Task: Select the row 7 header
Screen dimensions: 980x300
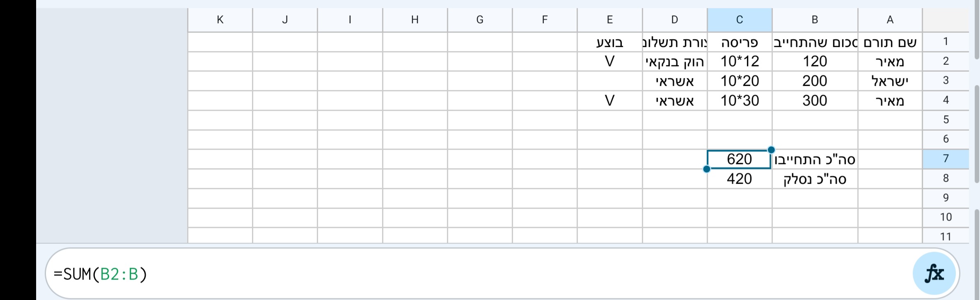Action: tap(946, 159)
